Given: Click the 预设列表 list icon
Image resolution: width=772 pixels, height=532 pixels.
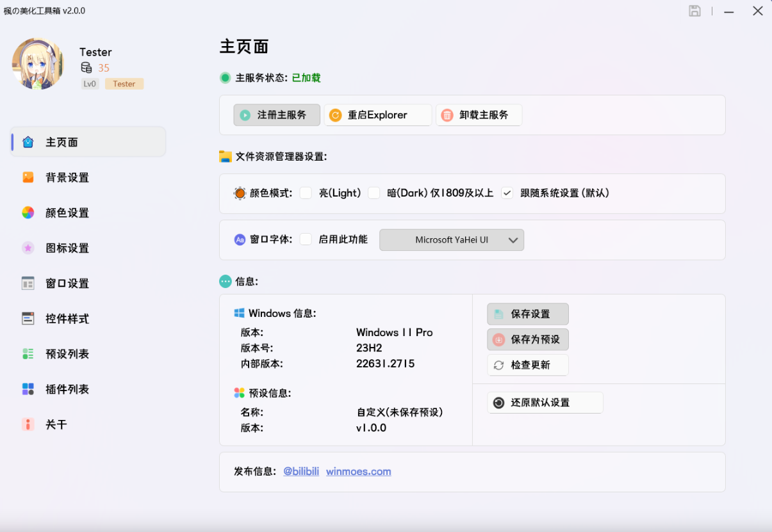Looking at the screenshot, I should pos(28,353).
